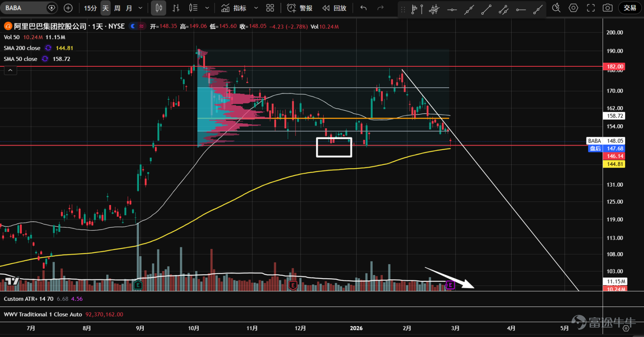644x337 pixels.
Task: Open the 交易 trading panel
Action: click(630, 8)
